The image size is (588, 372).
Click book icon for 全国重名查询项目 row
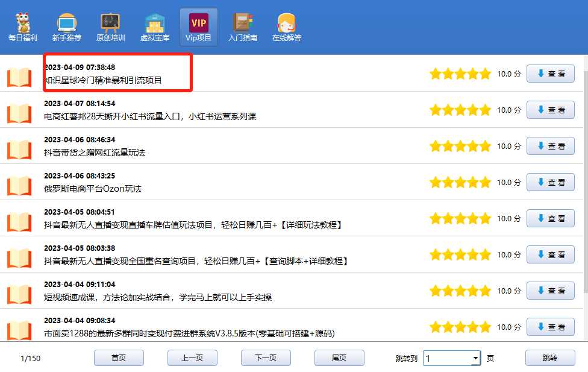pyautogui.click(x=19, y=258)
